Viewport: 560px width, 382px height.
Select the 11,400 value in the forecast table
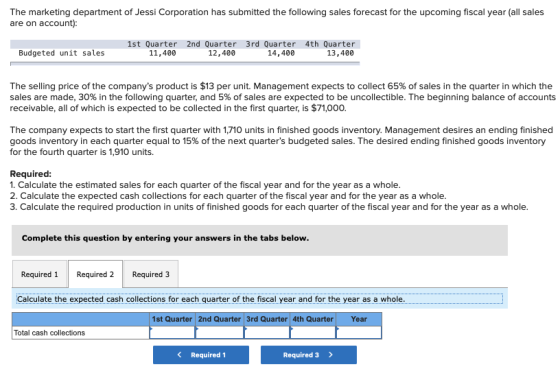(x=162, y=53)
